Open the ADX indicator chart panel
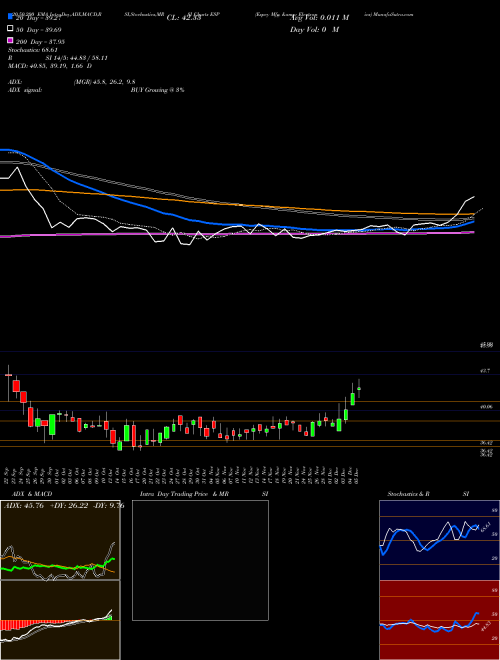The width and height of the screenshot is (500, 660). 60,540
